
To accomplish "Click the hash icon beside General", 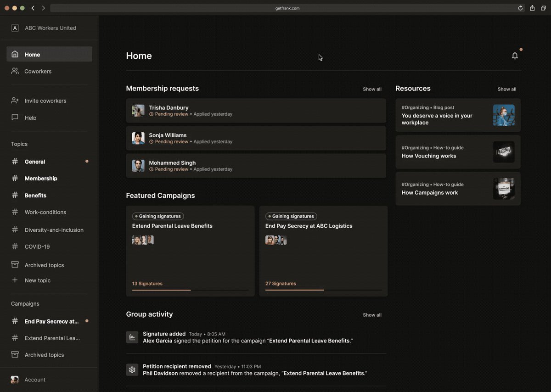I will coord(15,162).
